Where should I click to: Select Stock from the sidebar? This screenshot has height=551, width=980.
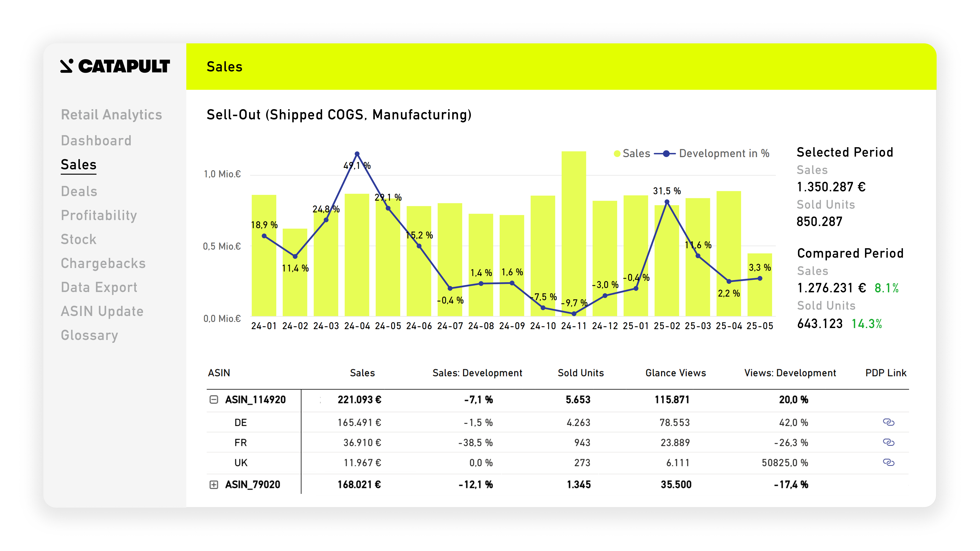pos(79,239)
